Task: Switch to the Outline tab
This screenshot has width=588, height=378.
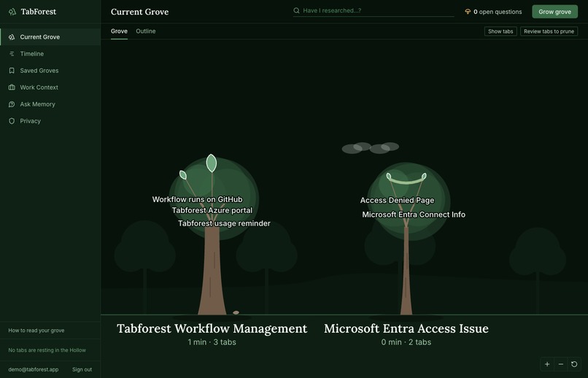Action: point(145,31)
